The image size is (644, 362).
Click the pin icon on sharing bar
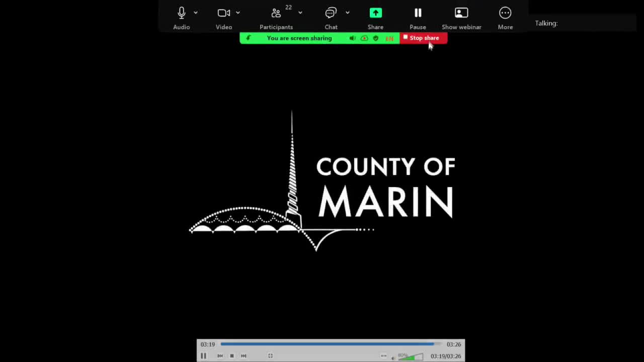(x=248, y=38)
